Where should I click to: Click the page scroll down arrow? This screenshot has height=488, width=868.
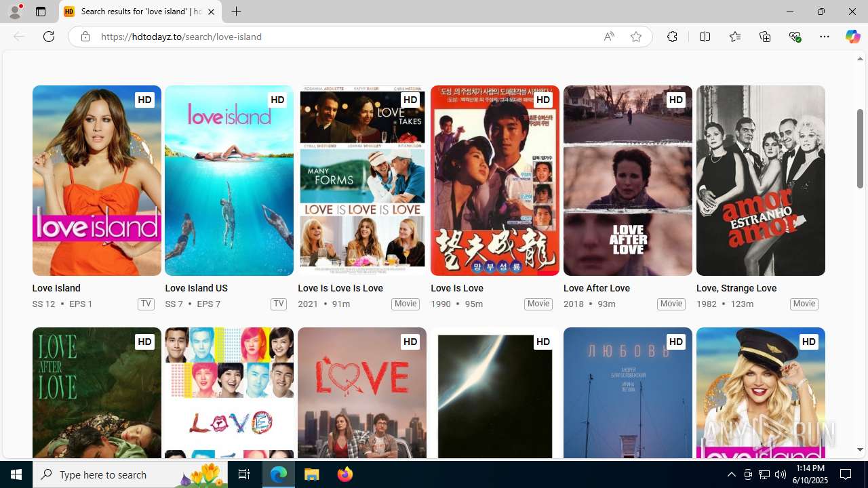coord(860,449)
